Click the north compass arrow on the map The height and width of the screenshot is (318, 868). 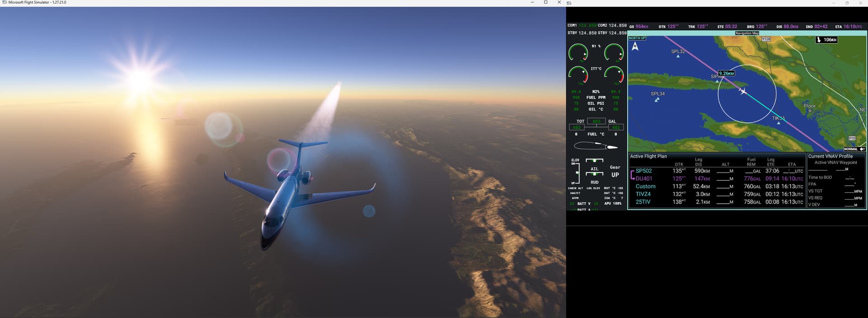[635, 46]
